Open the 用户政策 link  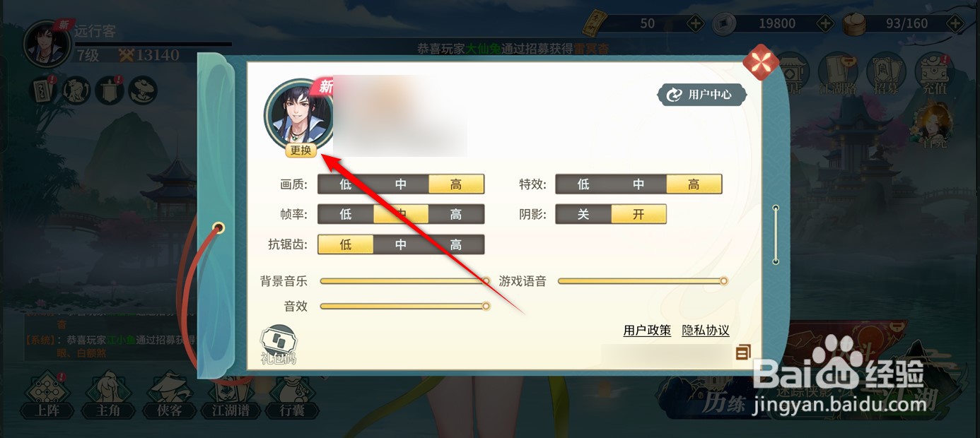coord(647,331)
